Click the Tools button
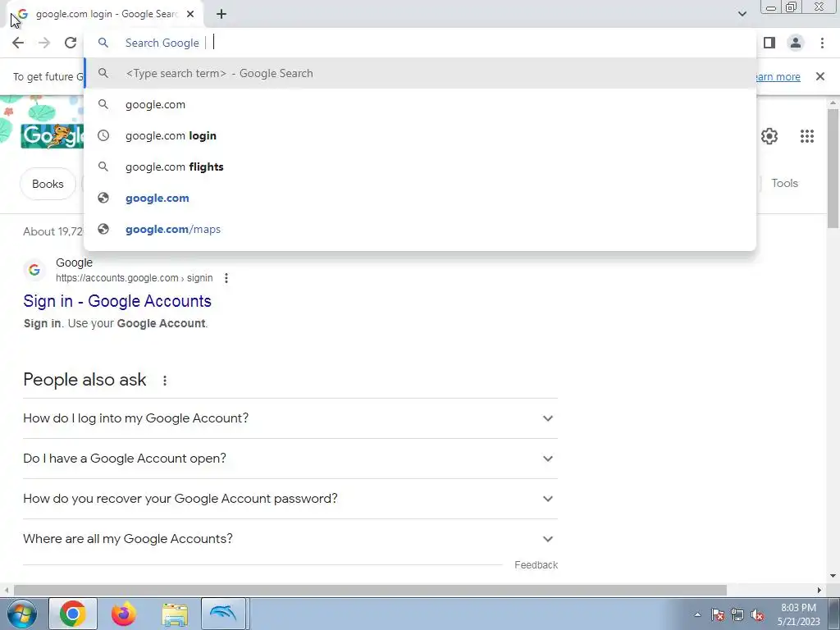 coord(784,183)
